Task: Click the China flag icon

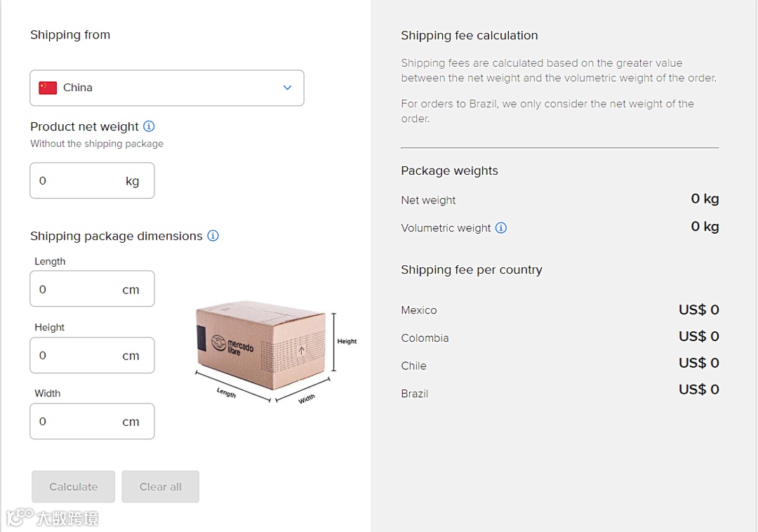Action: click(48, 88)
